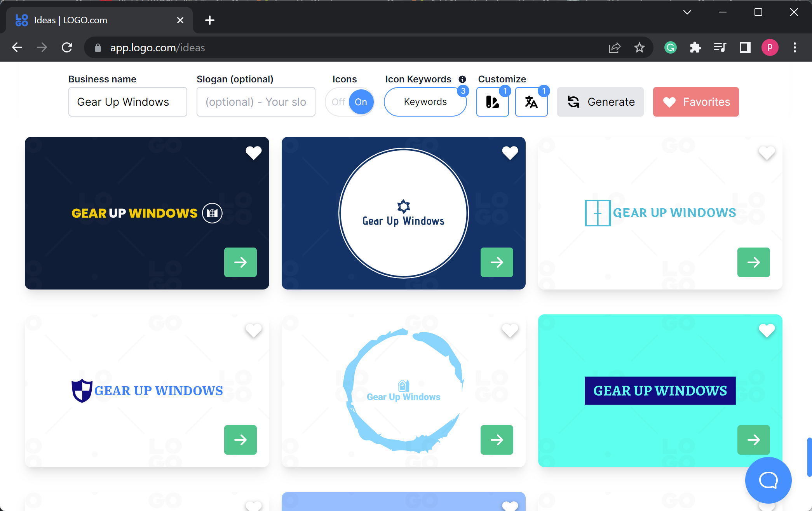Image resolution: width=812 pixels, height=511 pixels.
Task: Open the cyan banner logo with arrow button
Action: pos(754,440)
